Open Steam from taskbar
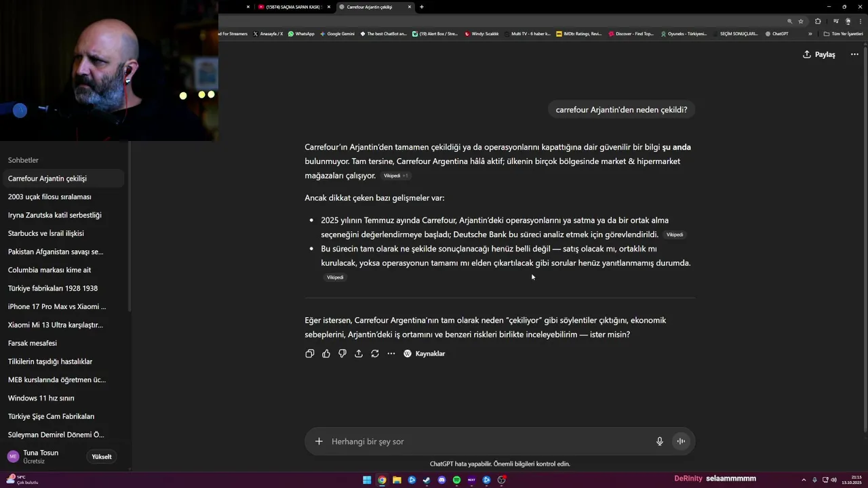This screenshot has height=488, width=868. coord(427,480)
